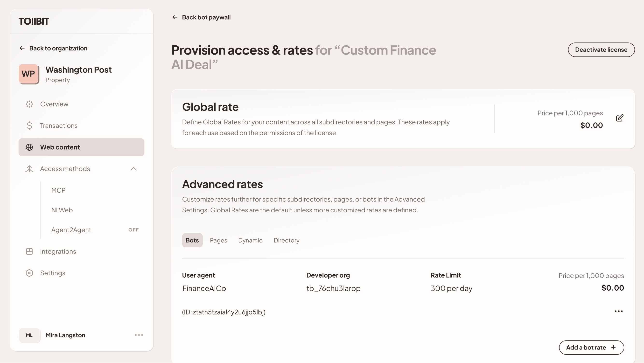Collapse the Access methods section chevron

click(x=134, y=169)
